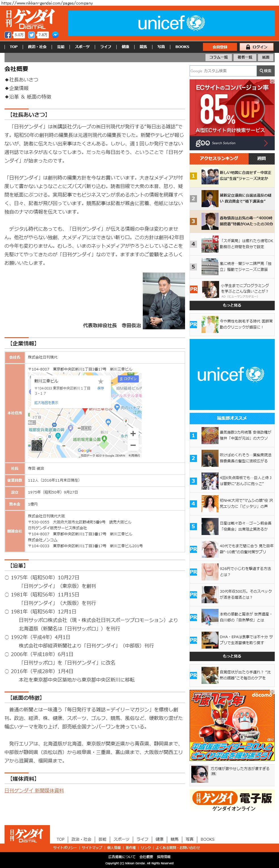The width and height of the screenshot is (279, 868).
Task: Click the Google カスタム検索 input field
Action: 223,71
